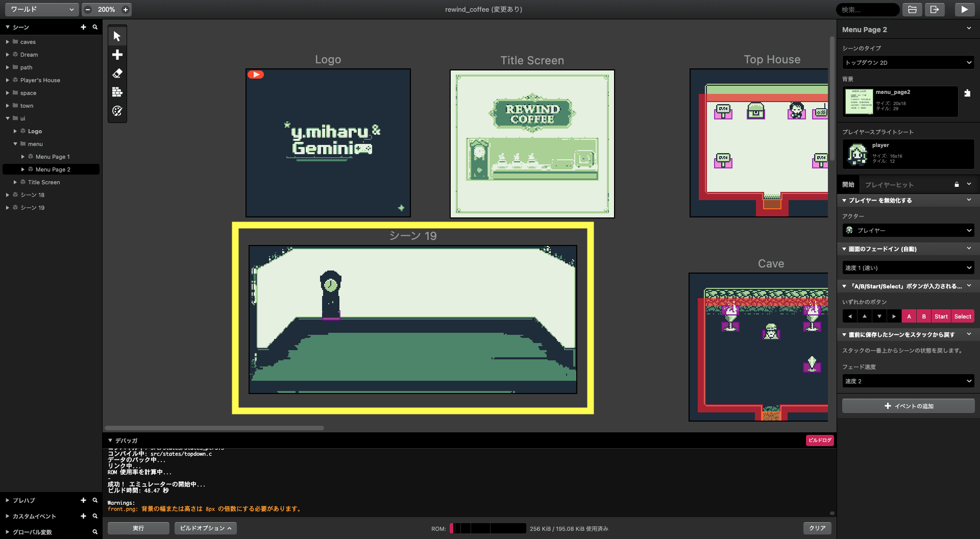This screenshot has height=539, width=980.
Task: Toggle the Up d-pad button
Action: pos(865,316)
